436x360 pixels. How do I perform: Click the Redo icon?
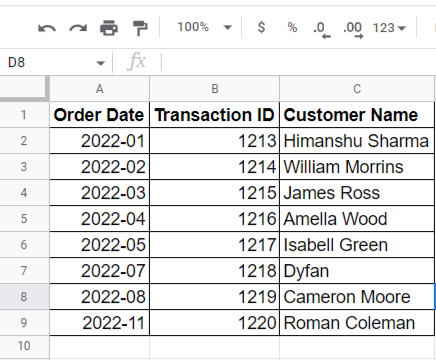click(78, 28)
